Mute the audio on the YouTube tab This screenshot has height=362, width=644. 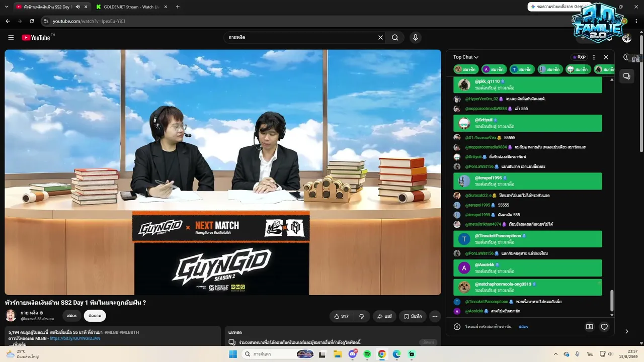(x=77, y=7)
